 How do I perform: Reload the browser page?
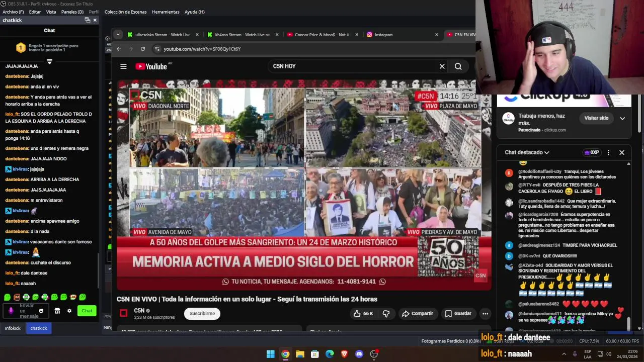tap(143, 49)
